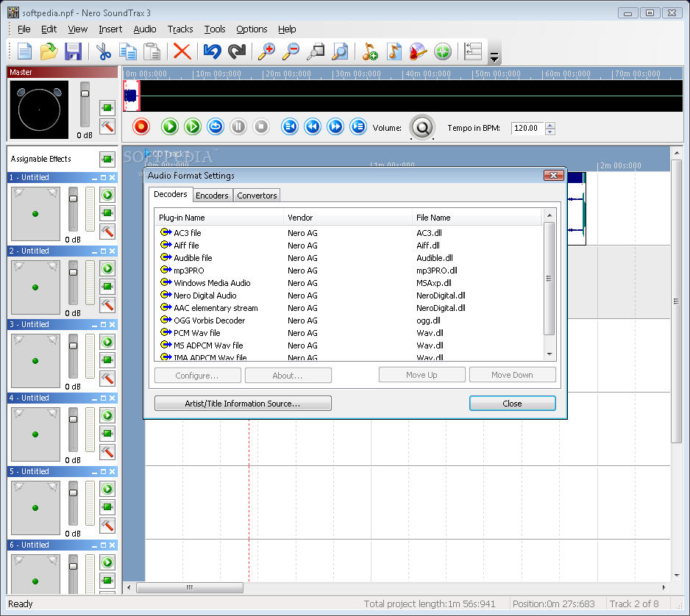The width and height of the screenshot is (690, 616).
Task: Click track 3 green effects icon
Action: coord(107,360)
